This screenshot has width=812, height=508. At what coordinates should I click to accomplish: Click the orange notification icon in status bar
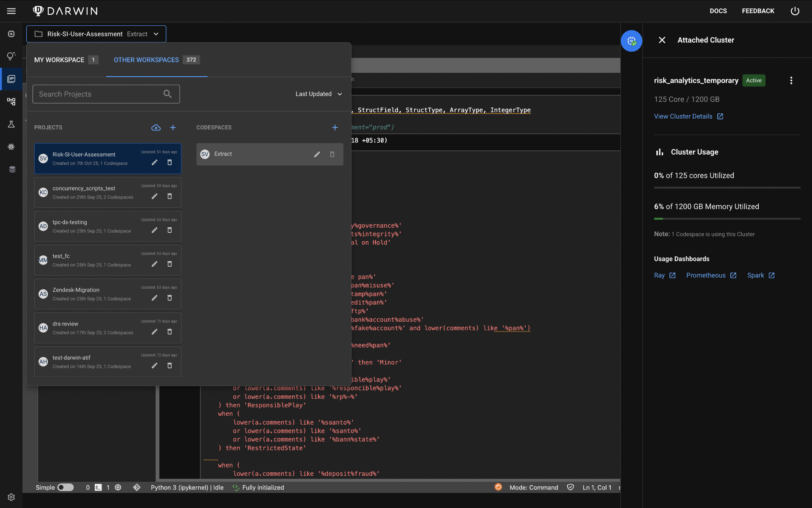tap(498, 487)
